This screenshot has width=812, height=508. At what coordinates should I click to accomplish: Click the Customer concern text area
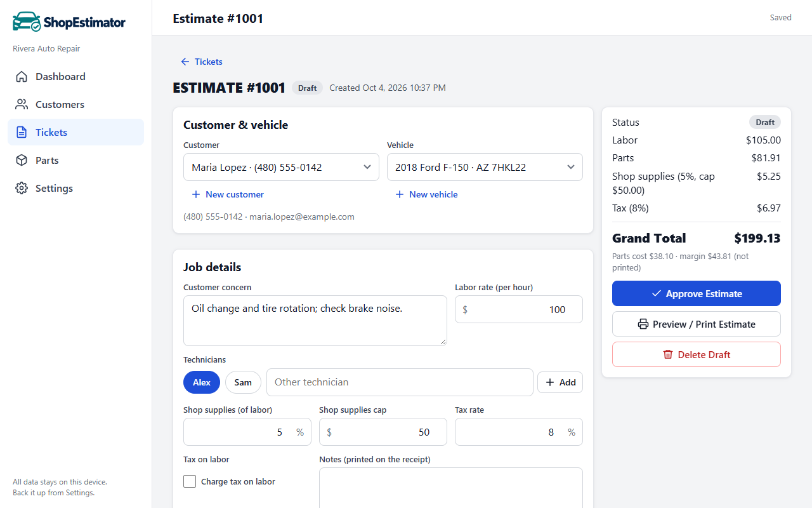pyautogui.click(x=315, y=321)
